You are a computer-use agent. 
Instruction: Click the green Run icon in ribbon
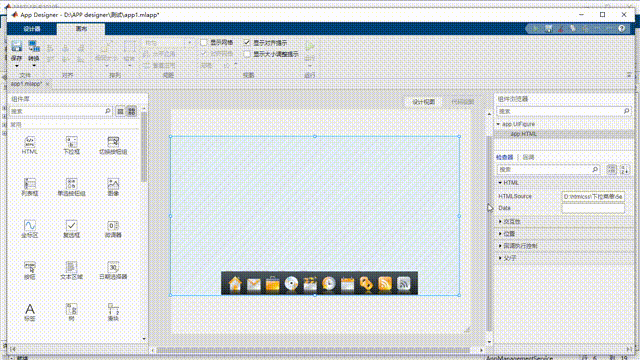click(310, 47)
